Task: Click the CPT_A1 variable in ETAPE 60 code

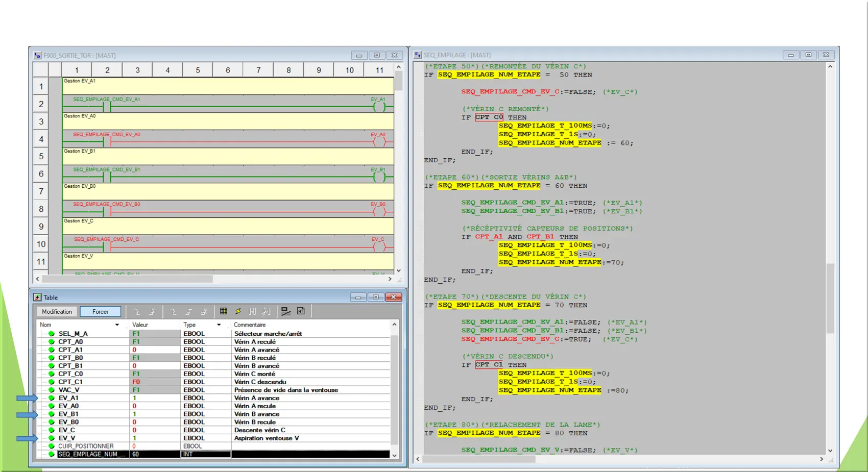Action: 489,237
